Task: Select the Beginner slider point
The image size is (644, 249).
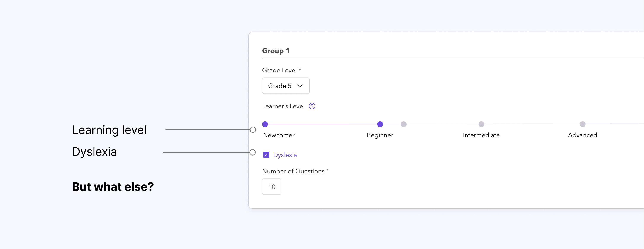Action: (380, 124)
